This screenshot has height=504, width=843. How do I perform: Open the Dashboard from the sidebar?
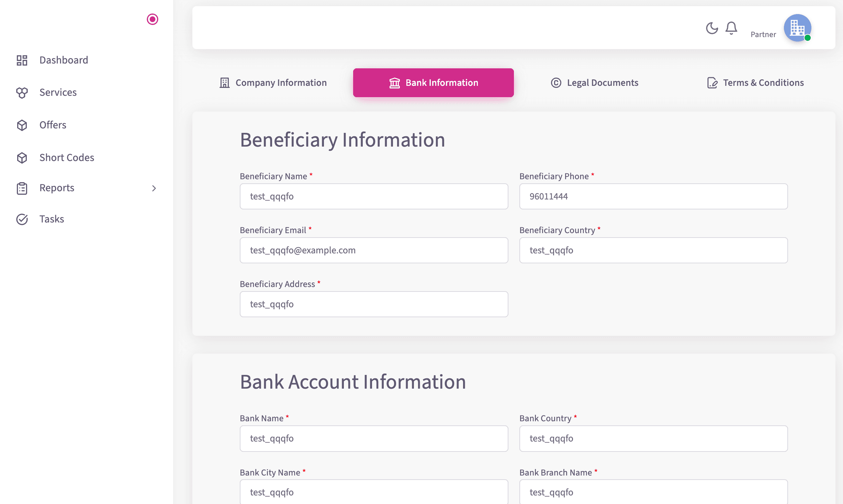pyautogui.click(x=63, y=60)
